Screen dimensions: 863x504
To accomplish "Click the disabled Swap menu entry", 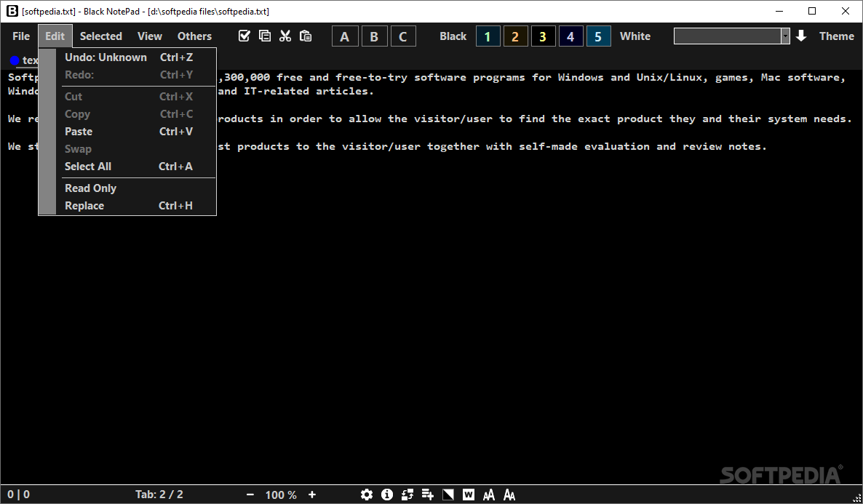I will (x=127, y=149).
